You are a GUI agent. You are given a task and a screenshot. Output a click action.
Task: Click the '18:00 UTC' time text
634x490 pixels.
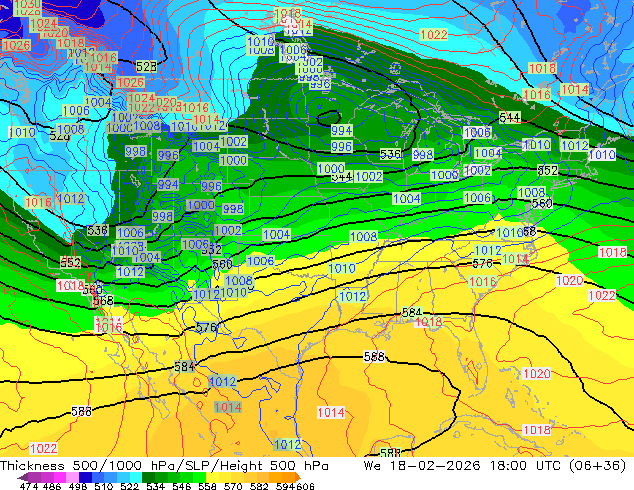click(x=525, y=466)
